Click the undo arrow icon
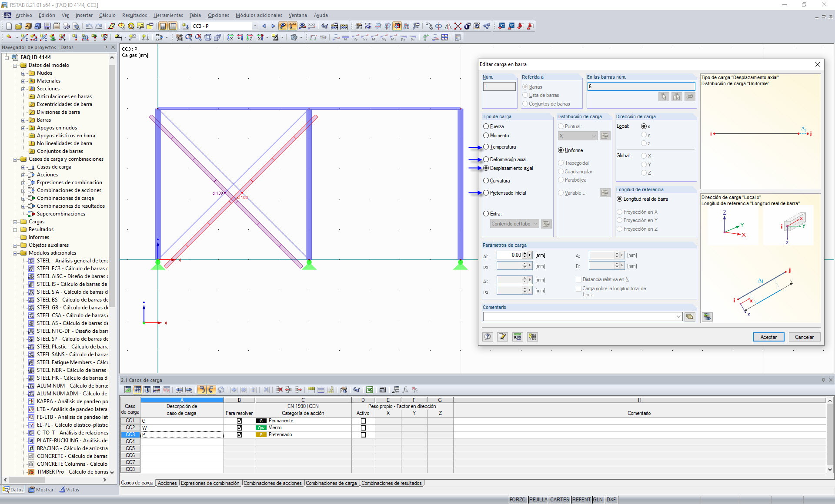 click(88, 26)
